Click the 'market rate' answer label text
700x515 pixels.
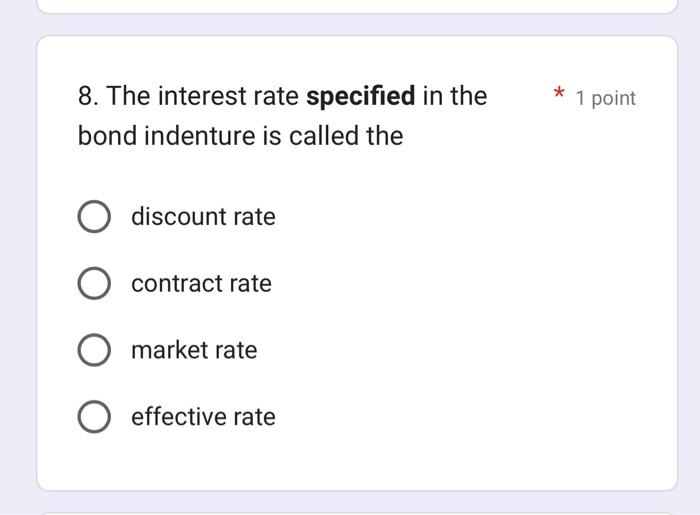194,350
